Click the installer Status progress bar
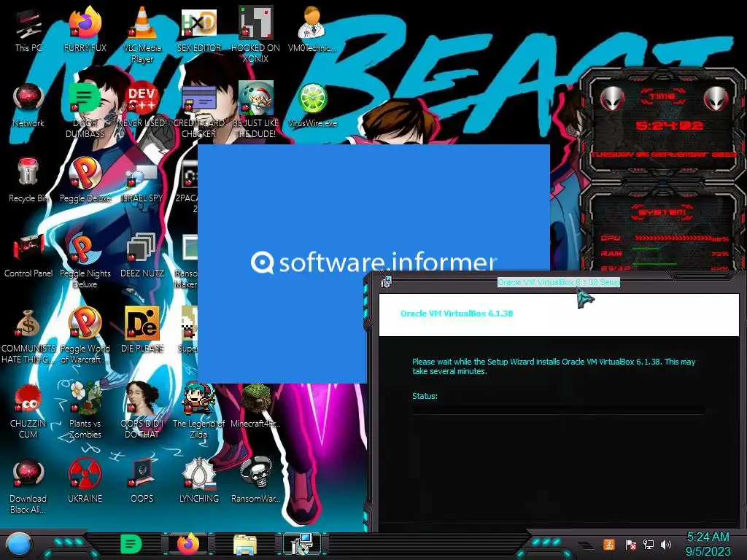The height and width of the screenshot is (560, 747). point(558,410)
